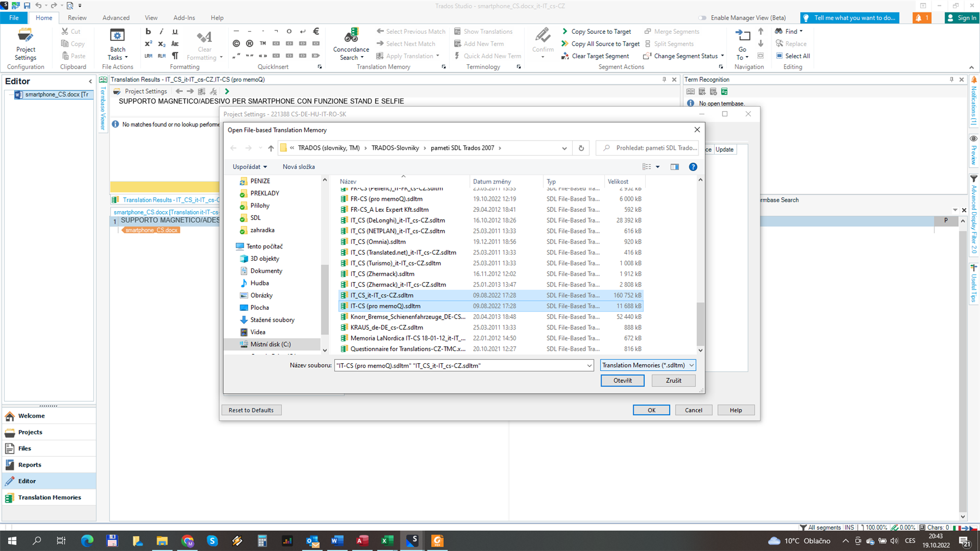Open file type filter Translation Memories dropdown
Viewport: 980px width, 551px height.
pos(648,365)
